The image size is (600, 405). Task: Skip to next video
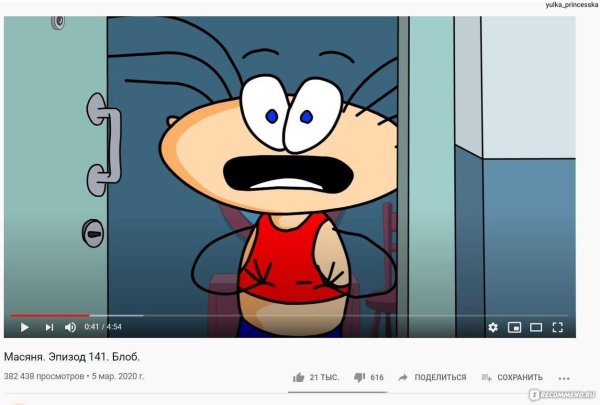point(49,327)
